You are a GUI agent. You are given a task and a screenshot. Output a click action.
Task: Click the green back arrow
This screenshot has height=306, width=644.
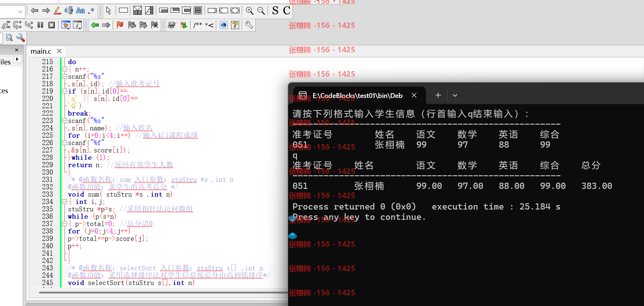(x=95, y=25)
